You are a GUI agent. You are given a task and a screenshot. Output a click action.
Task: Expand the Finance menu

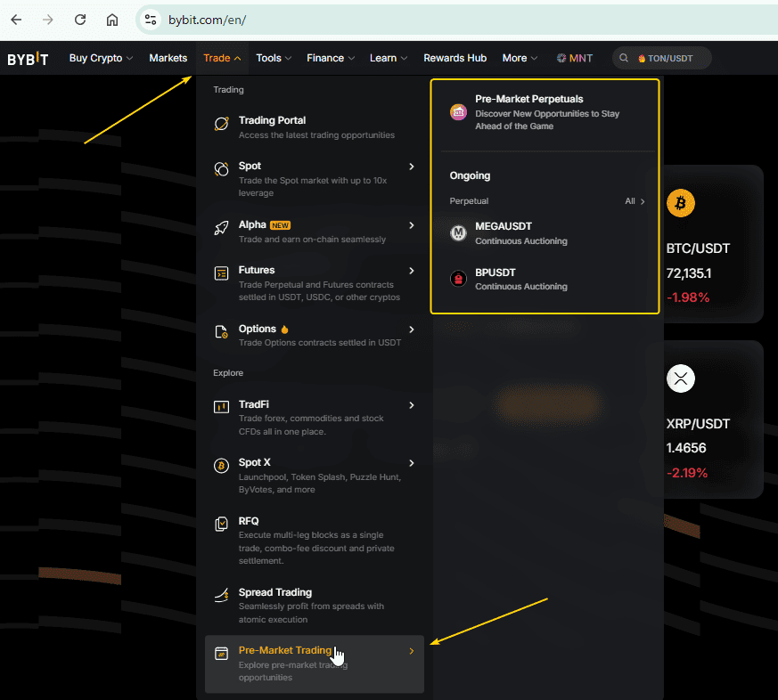[331, 58]
